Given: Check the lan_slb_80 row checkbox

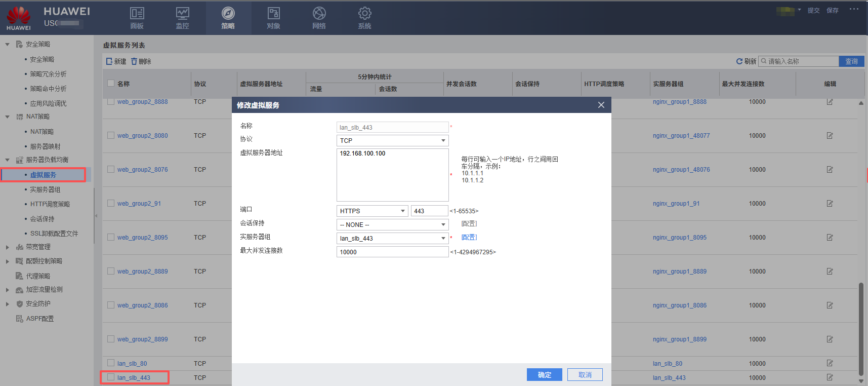Looking at the screenshot, I should point(111,363).
